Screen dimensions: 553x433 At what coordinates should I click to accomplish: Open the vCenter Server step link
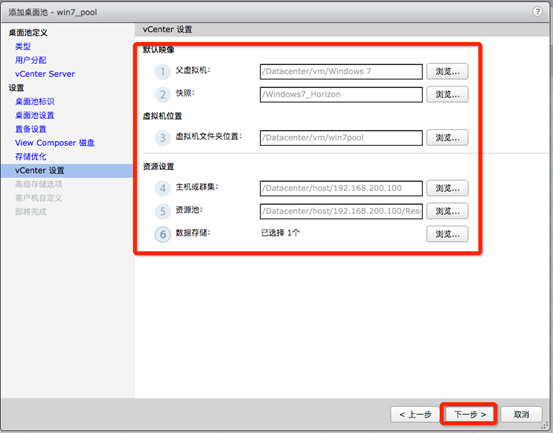pos(45,74)
